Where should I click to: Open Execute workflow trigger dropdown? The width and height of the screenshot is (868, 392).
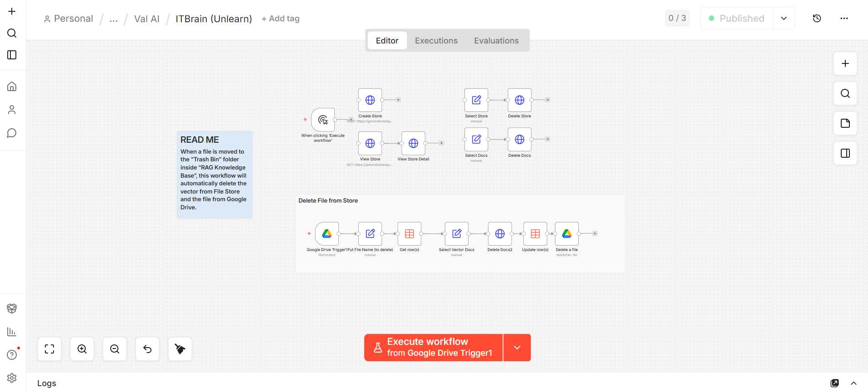click(517, 348)
